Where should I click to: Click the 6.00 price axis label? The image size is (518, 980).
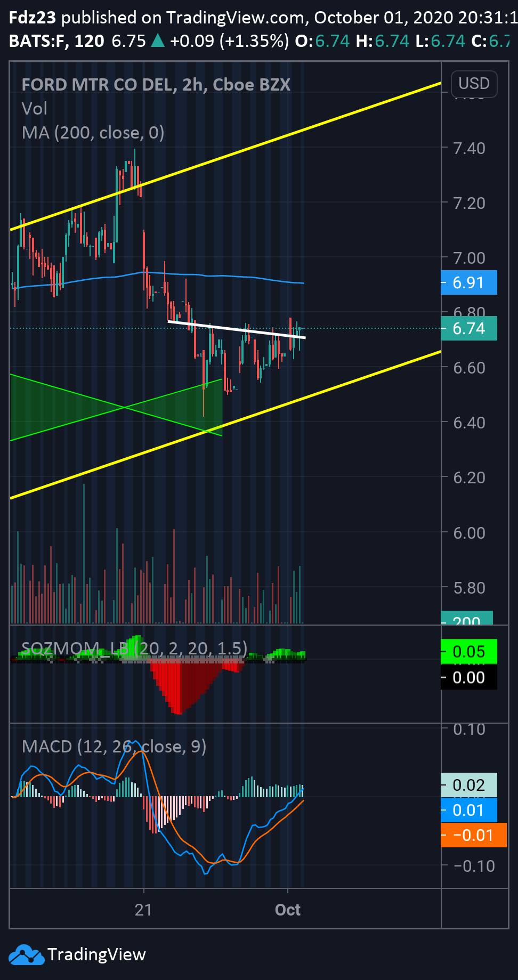[469, 533]
